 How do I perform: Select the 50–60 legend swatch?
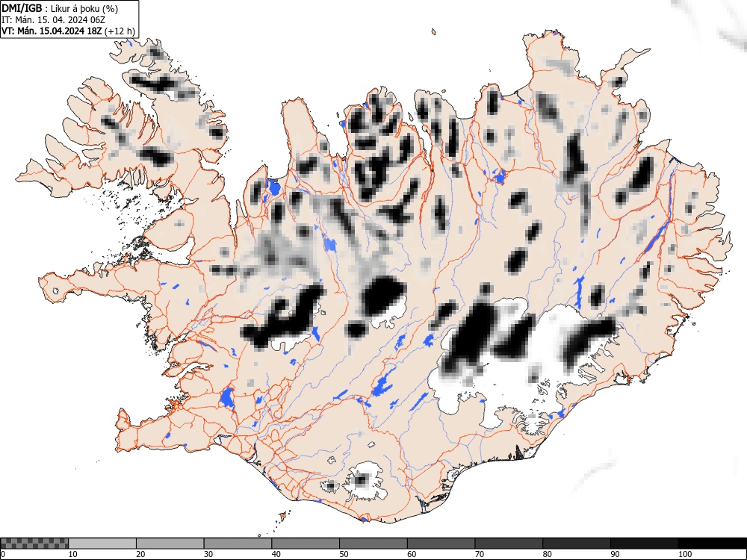pyautogui.click(x=373, y=544)
